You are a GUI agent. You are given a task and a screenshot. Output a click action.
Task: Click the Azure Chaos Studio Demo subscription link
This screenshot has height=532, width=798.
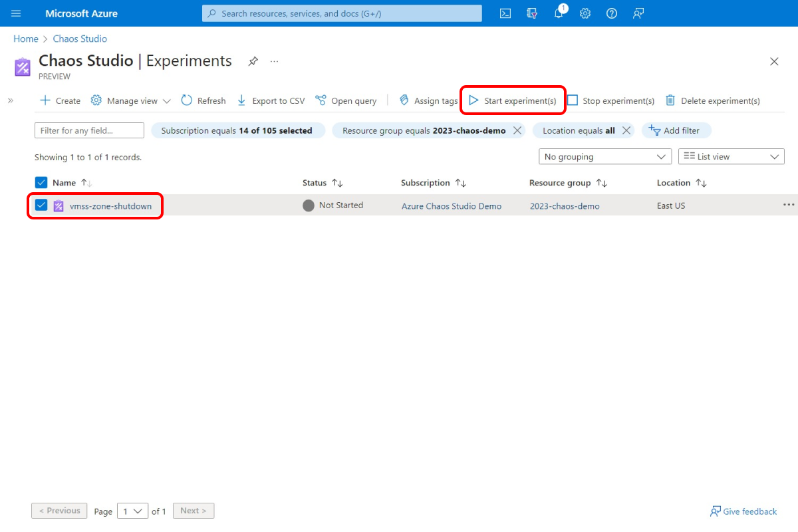tap(452, 205)
